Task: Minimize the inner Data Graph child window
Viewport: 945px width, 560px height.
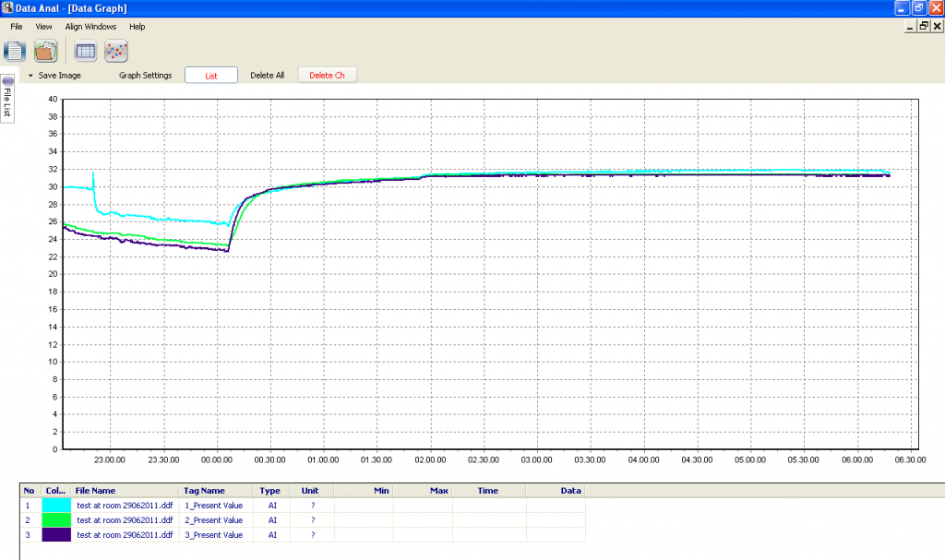Action: pos(910,26)
